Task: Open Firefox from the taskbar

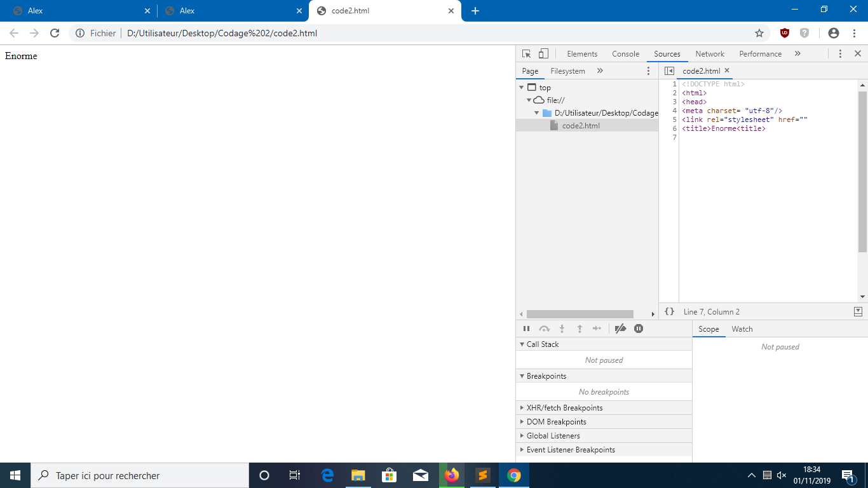Action: point(452,475)
